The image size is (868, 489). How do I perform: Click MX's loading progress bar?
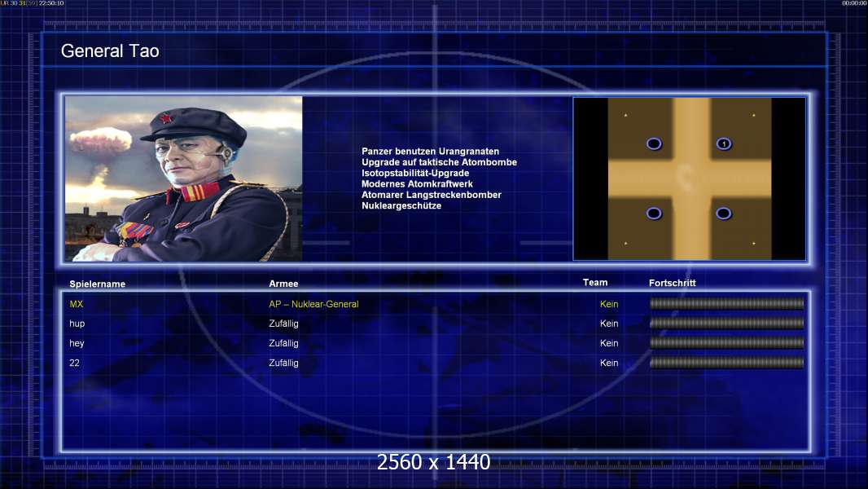pyautogui.click(x=727, y=303)
